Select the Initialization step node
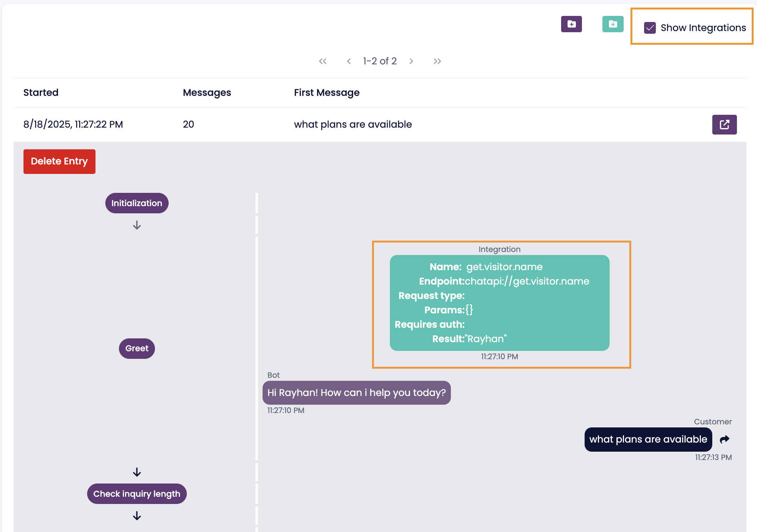757x532 pixels. point(137,203)
